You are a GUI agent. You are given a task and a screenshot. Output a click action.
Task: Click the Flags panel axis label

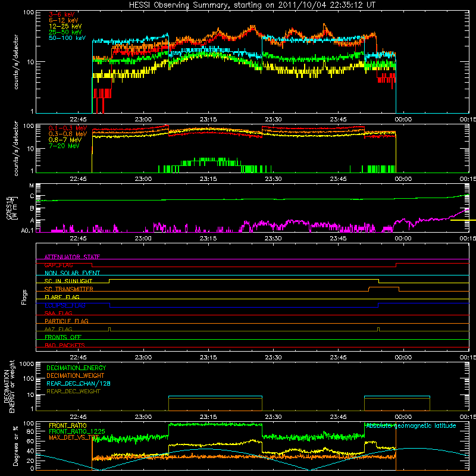click(24, 297)
